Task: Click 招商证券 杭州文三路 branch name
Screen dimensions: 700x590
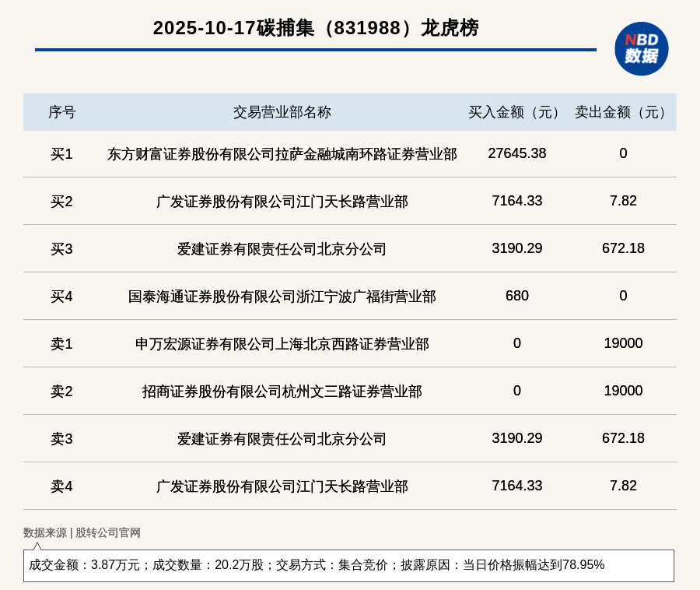Action: point(282,392)
